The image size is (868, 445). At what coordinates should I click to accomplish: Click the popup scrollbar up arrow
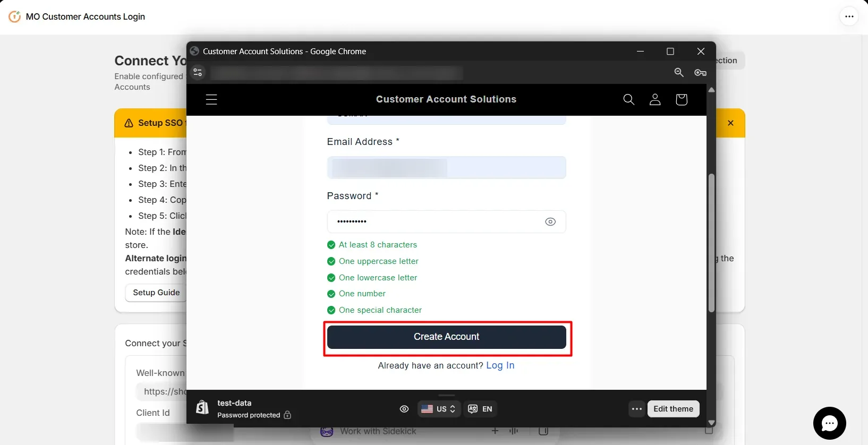[712, 90]
